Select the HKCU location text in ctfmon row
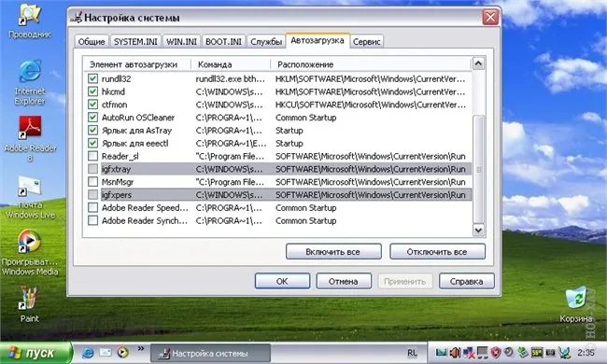The width and height of the screenshot is (607, 364). (x=371, y=105)
